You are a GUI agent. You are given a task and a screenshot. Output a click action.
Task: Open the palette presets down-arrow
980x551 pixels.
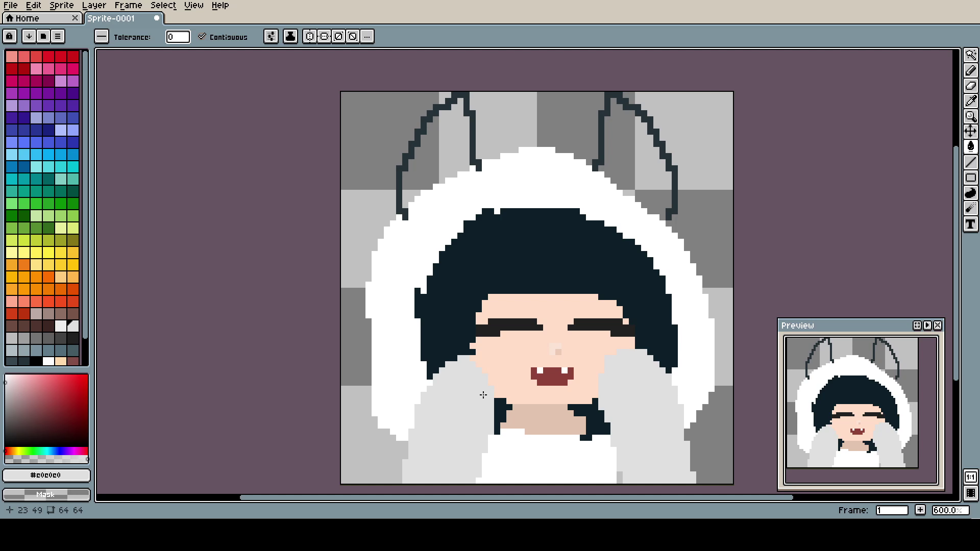tap(29, 36)
